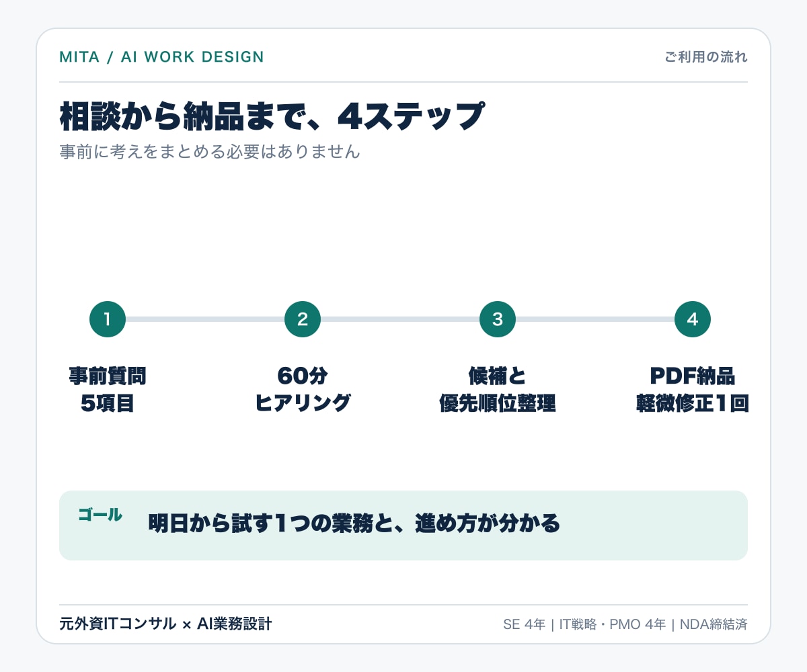Click the green 'ゴール' label
807x672 pixels.
(x=100, y=515)
